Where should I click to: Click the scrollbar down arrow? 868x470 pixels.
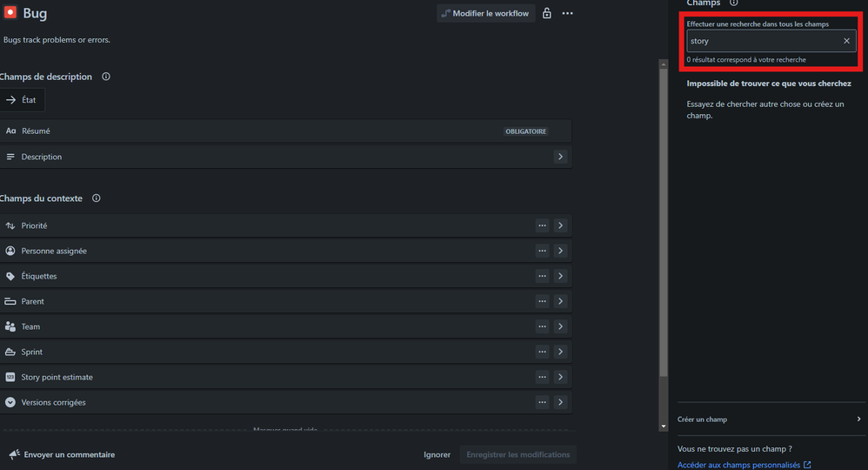[x=664, y=426]
